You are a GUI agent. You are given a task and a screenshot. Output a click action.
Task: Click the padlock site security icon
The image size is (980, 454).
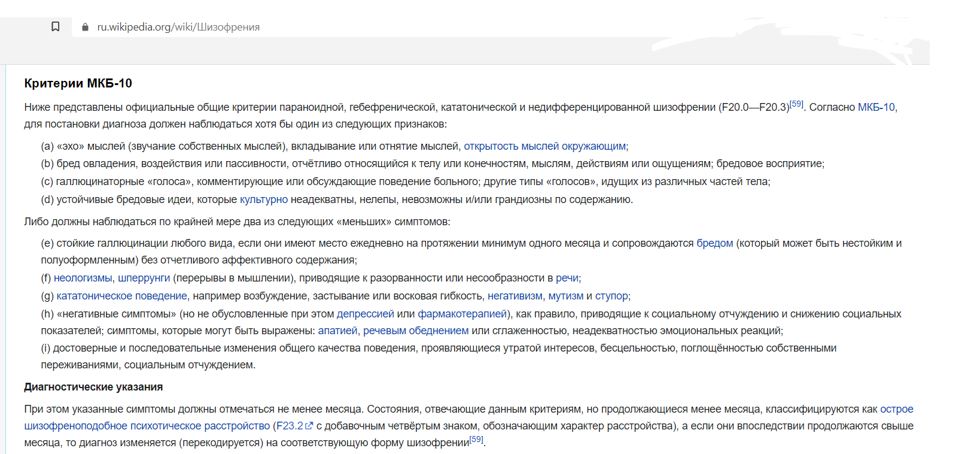tap(85, 27)
